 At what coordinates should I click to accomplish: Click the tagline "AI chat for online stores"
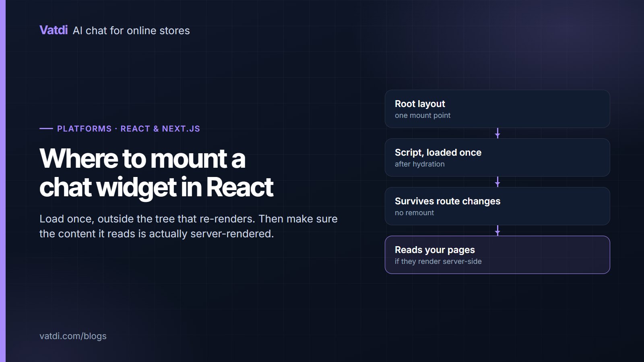tap(131, 31)
